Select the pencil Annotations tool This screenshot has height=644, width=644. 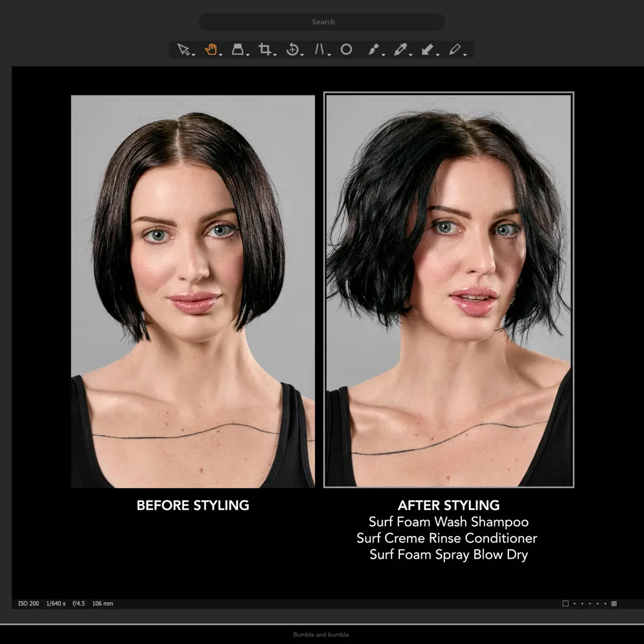click(x=455, y=49)
